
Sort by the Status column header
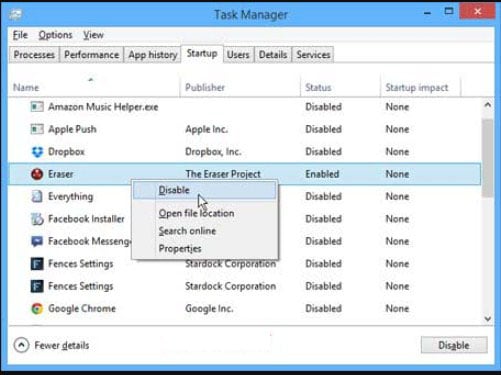340,87
